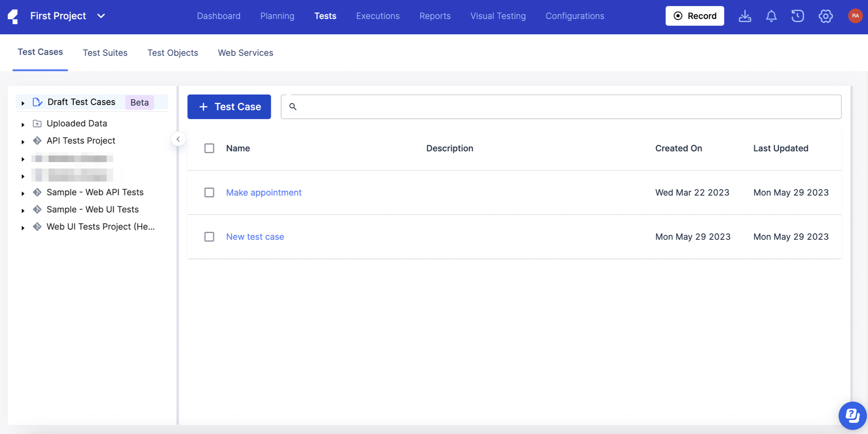Screen dimensions: 868x434
Task: Select Uploaded Data tree item
Action: click(77, 123)
